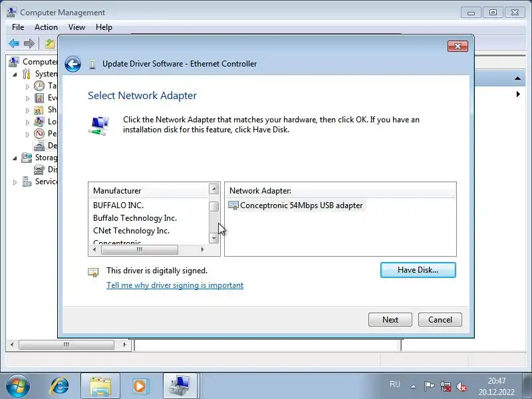Open Windows Explorer from taskbar

pyautogui.click(x=100, y=386)
